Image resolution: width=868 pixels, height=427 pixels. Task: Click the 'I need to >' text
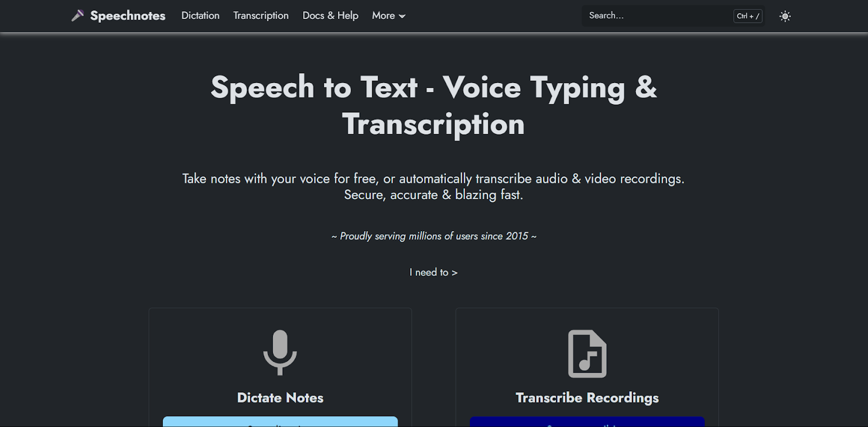pos(433,272)
